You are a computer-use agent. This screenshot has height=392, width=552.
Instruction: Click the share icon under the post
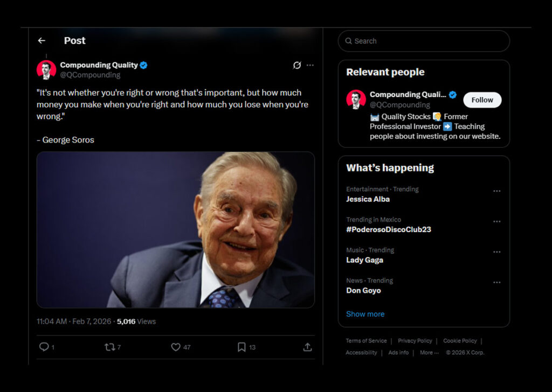[307, 347]
